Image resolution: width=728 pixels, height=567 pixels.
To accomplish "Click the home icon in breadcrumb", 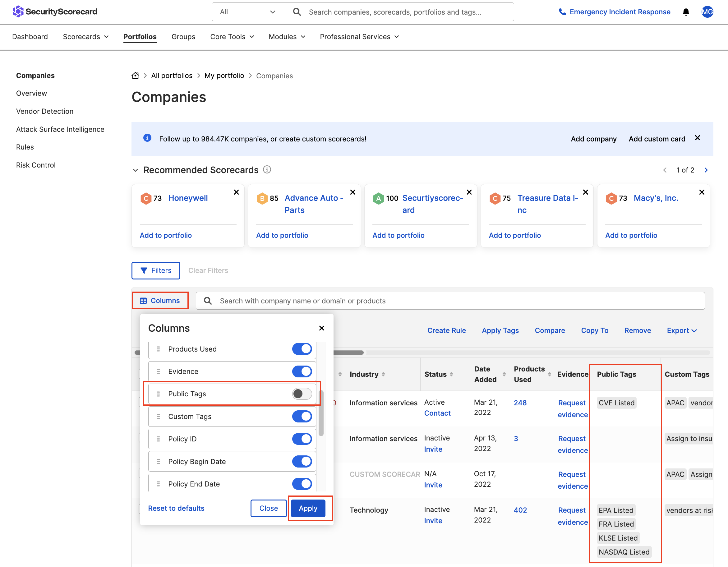I will (135, 76).
